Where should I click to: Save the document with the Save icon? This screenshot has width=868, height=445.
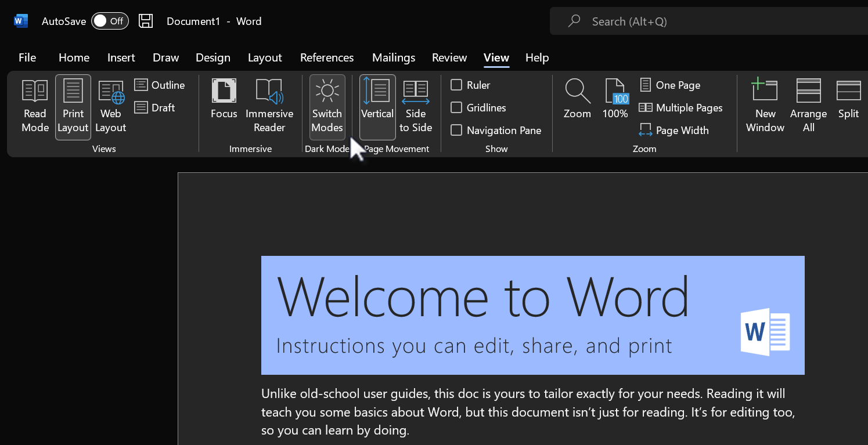(145, 20)
